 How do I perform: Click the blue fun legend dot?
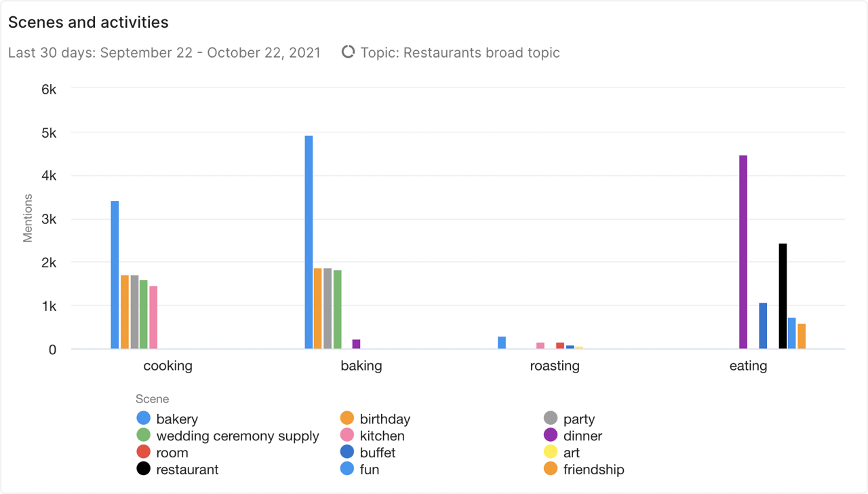pyautogui.click(x=347, y=469)
